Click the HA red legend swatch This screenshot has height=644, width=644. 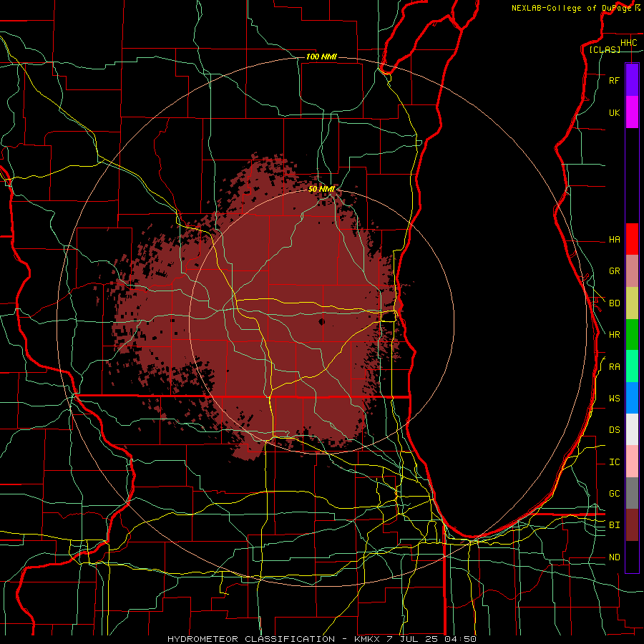pyautogui.click(x=632, y=239)
